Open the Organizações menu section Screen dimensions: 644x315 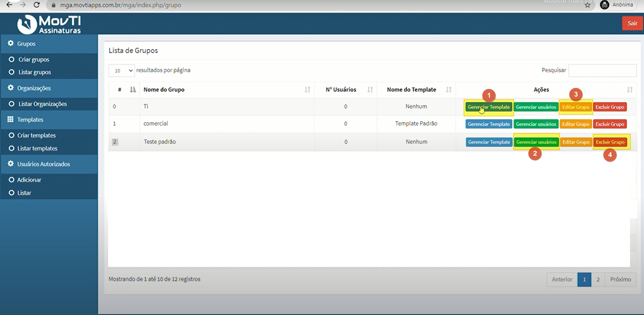49,88
